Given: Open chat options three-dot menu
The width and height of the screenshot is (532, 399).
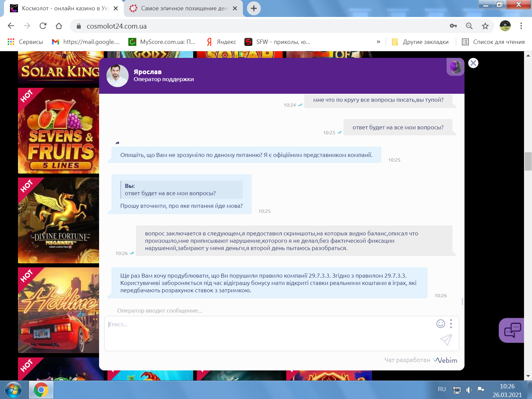Looking at the screenshot, I should click(x=451, y=324).
